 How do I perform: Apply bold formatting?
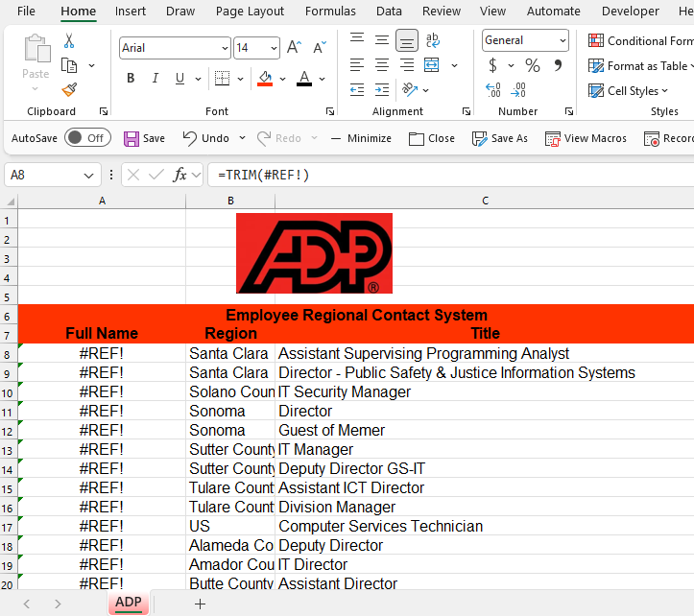pyautogui.click(x=131, y=79)
